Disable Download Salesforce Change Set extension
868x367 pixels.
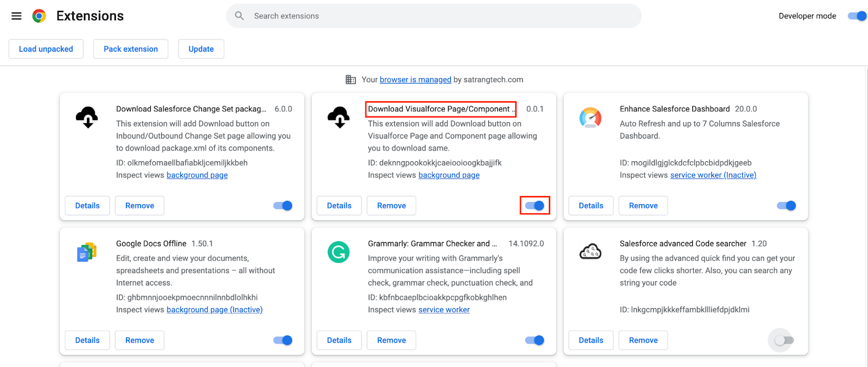coord(283,205)
